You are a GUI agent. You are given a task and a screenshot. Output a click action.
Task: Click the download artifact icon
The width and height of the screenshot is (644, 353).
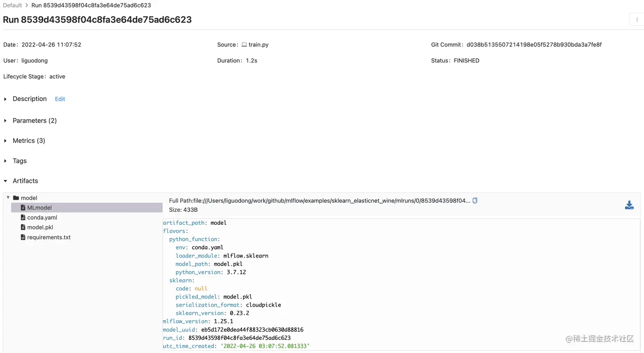click(629, 205)
